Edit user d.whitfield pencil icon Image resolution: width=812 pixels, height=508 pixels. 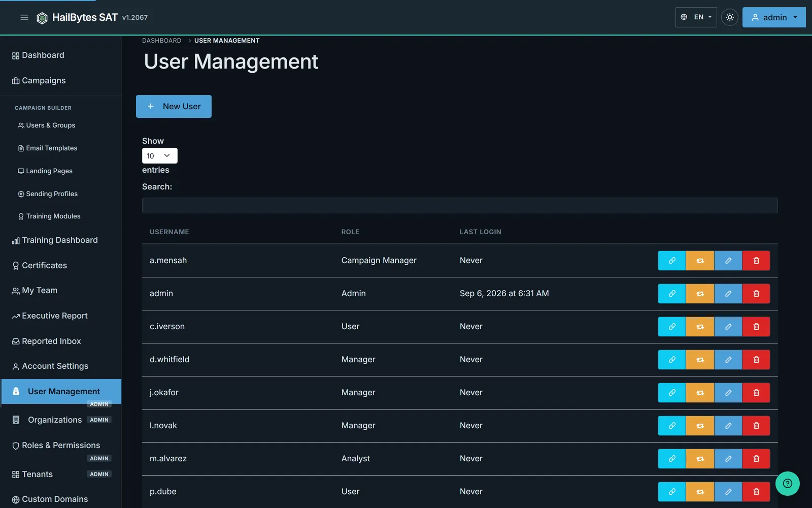[728, 360]
